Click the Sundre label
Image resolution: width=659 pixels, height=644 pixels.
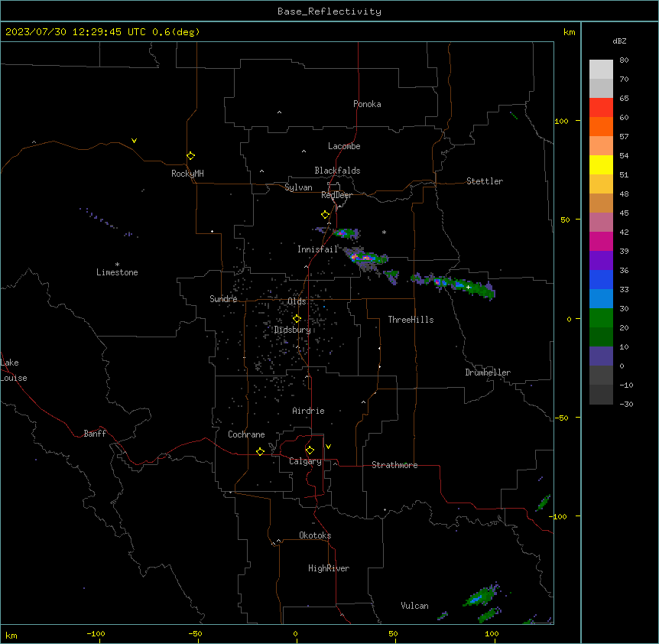point(223,299)
